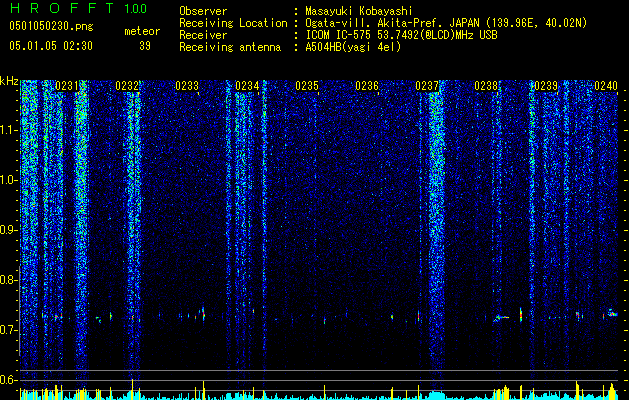Select the filename 0501050230.png
This screenshot has width=629, height=400.
[x=51, y=27]
